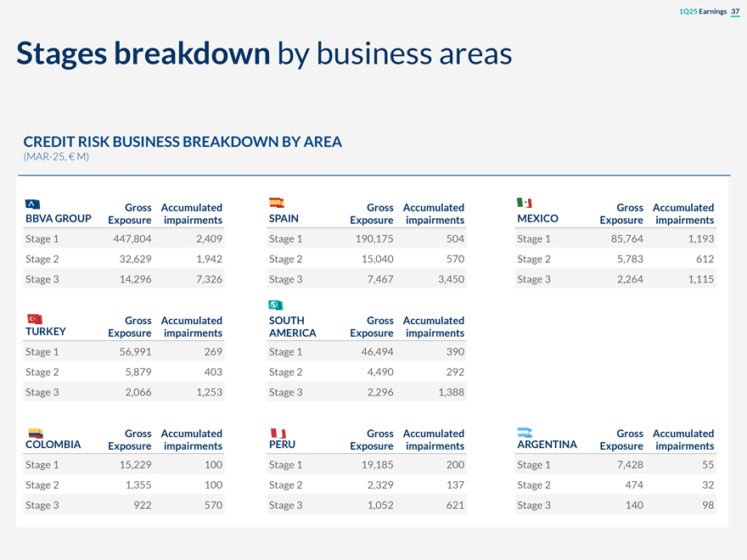This screenshot has width=747, height=560.
Task: Select Spain Stage 3 impairments 3,450
Action: click(451, 279)
